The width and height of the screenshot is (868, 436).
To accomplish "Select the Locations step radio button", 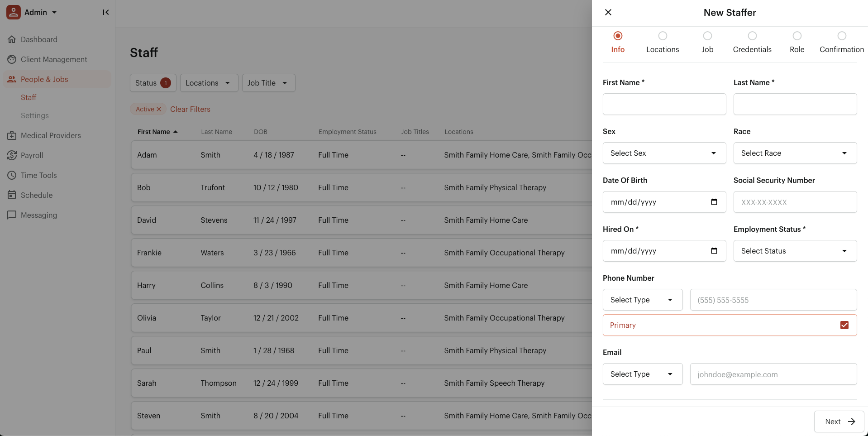I will click(x=663, y=36).
